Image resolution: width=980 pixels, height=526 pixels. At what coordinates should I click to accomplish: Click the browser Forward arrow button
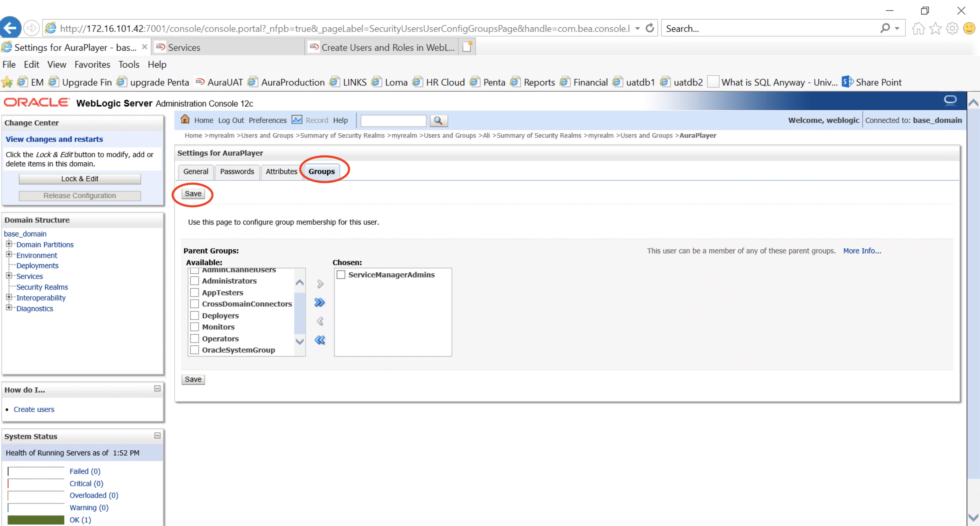pos(31,28)
